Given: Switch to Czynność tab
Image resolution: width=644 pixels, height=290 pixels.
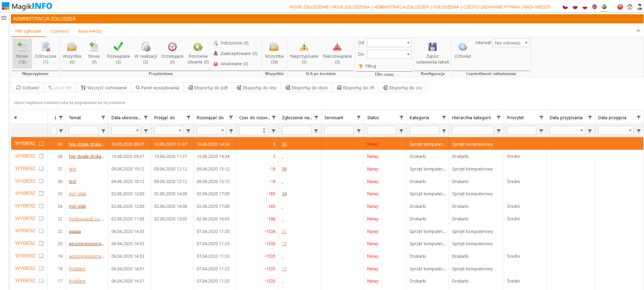Looking at the screenshot, I should pyautogui.click(x=60, y=31).
